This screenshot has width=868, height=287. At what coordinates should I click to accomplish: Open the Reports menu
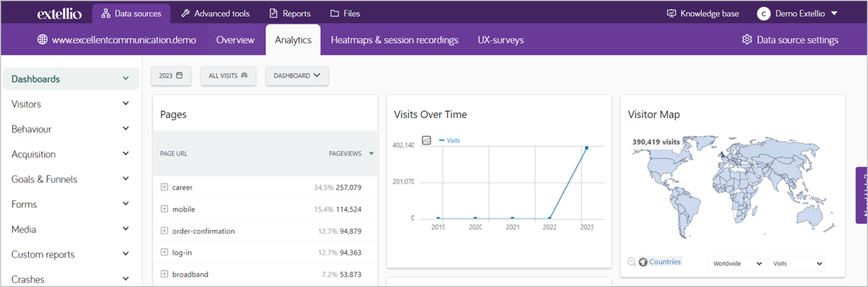pos(289,14)
